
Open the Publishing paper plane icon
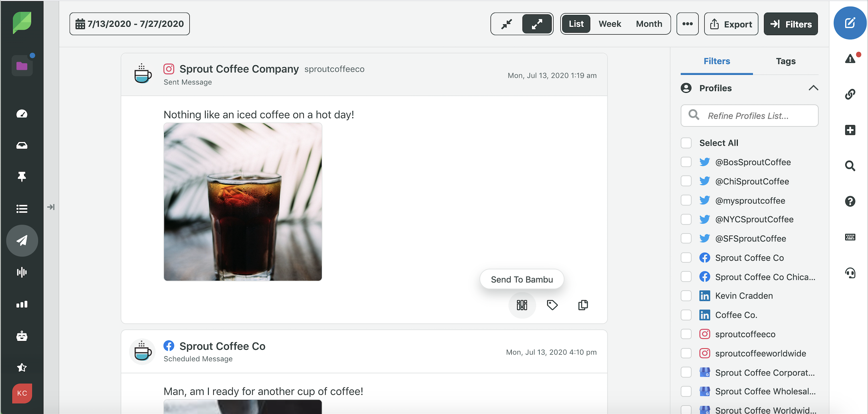pyautogui.click(x=22, y=240)
